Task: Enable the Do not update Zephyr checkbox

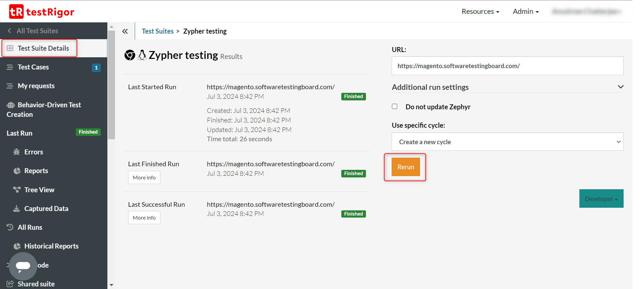Action: pos(395,106)
